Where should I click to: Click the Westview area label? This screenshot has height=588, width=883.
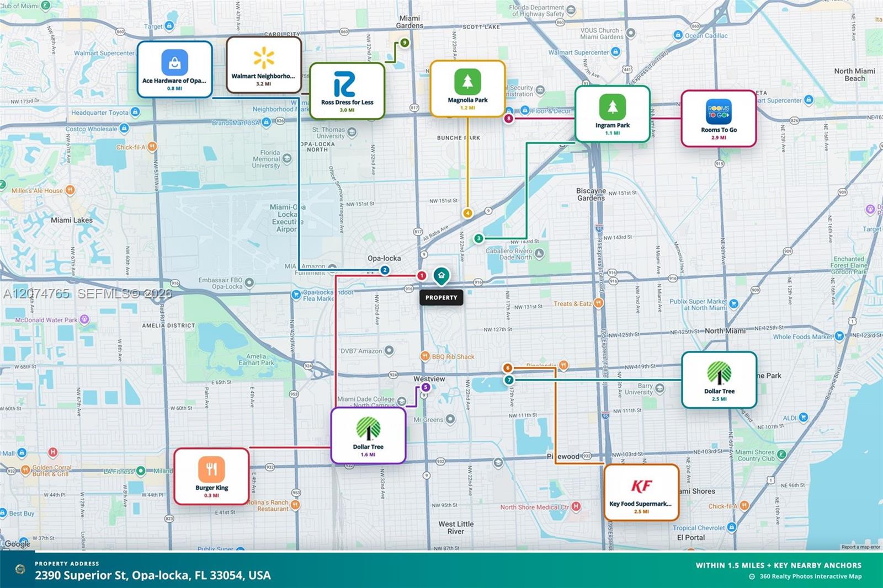coord(429,379)
